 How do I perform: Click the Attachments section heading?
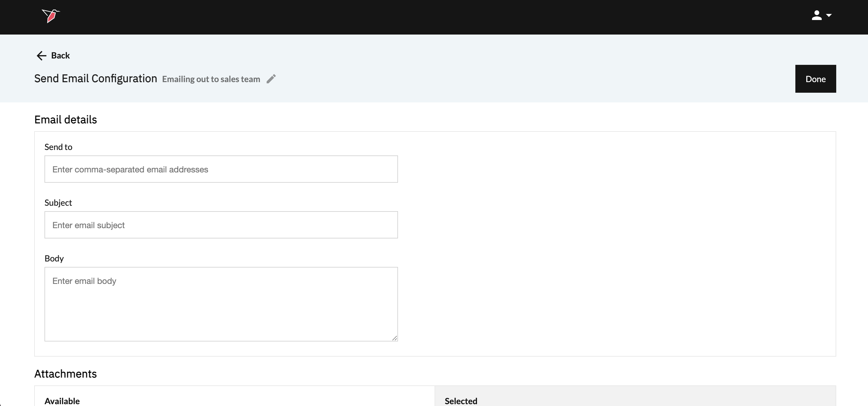point(66,374)
